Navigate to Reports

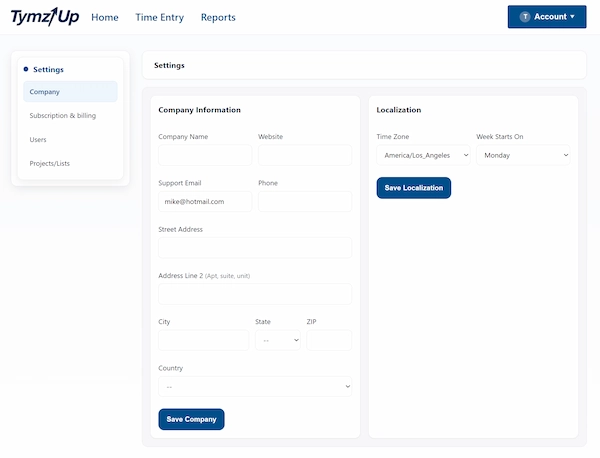pyautogui.click(x=218, y=17)
